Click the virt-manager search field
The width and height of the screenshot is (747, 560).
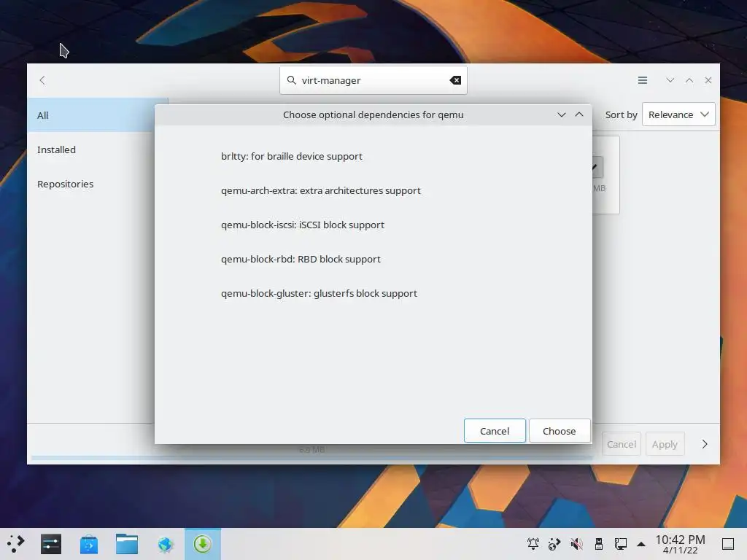pyautogui.click(x=373, y=80)
